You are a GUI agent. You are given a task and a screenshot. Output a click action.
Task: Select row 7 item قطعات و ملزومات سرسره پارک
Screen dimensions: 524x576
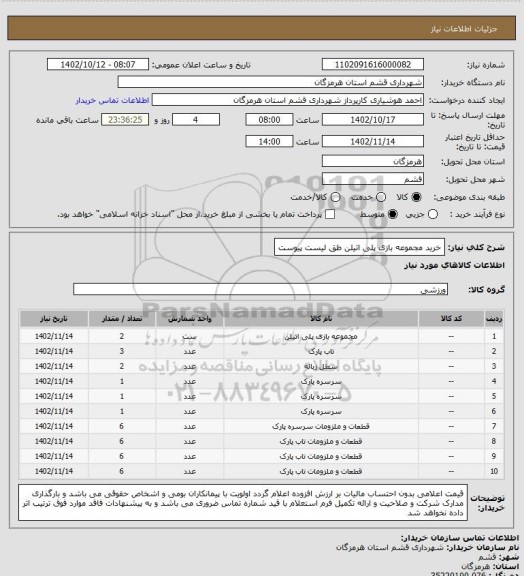pyautogui.click(x=321, y=426)
